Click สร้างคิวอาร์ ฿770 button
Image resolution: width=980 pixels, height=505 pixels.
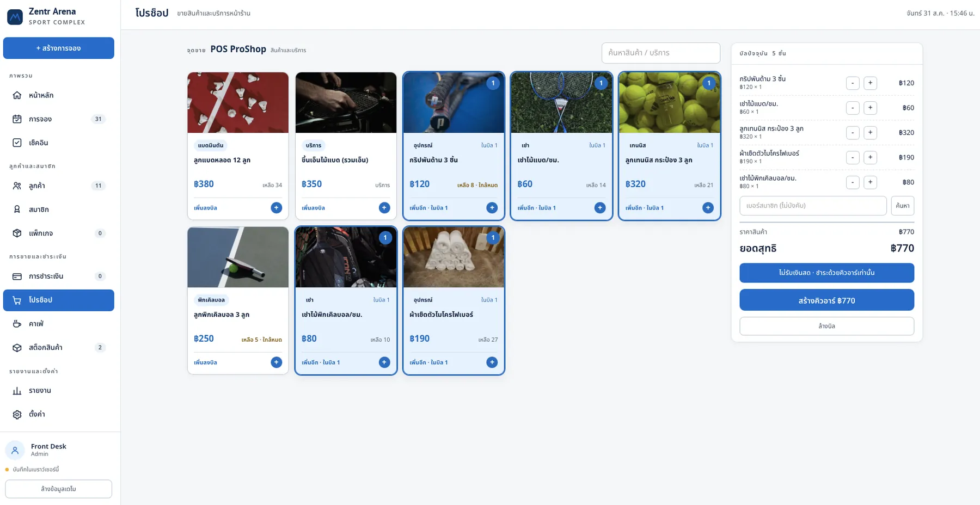[x=826, y=300]
